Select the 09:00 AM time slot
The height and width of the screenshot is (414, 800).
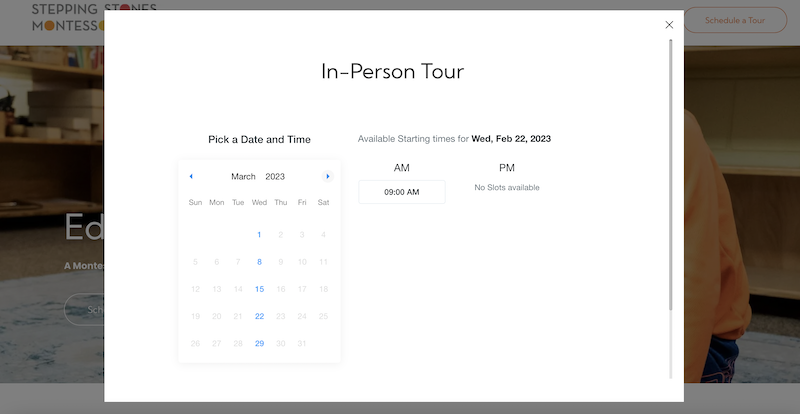401,192
